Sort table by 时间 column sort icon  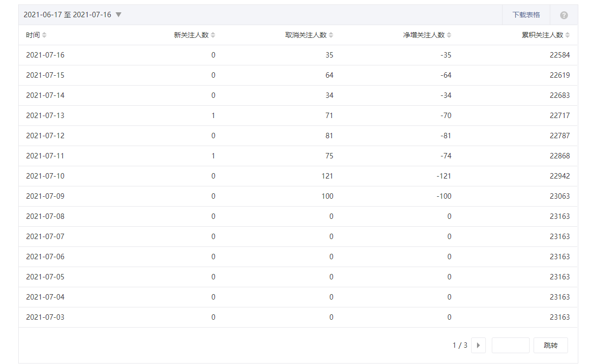click(x=44, y=35)
